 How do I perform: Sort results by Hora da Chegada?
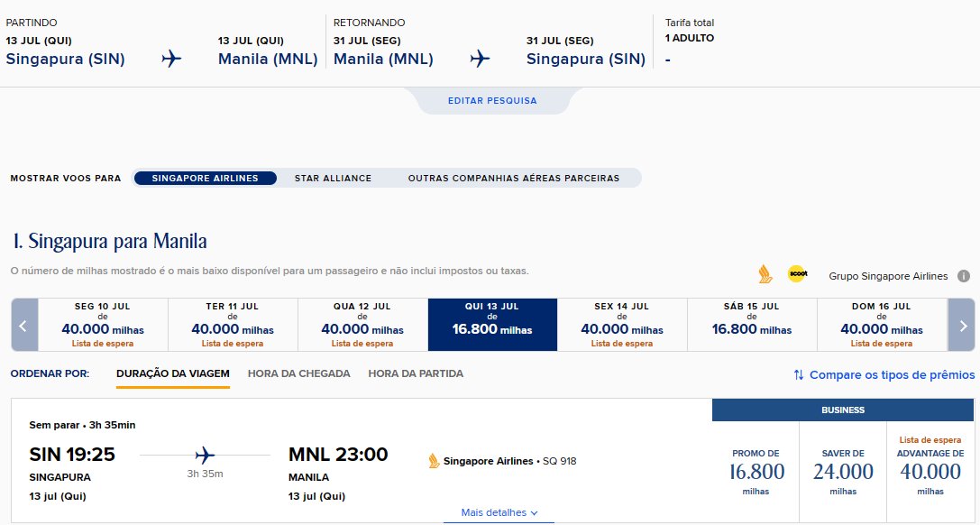pos(298,373)
